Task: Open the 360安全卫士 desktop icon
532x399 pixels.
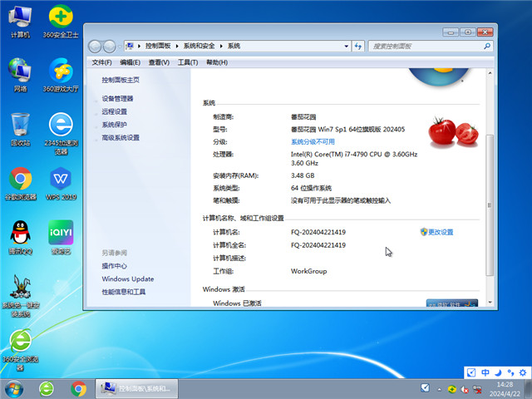Action: click(61, 22)
